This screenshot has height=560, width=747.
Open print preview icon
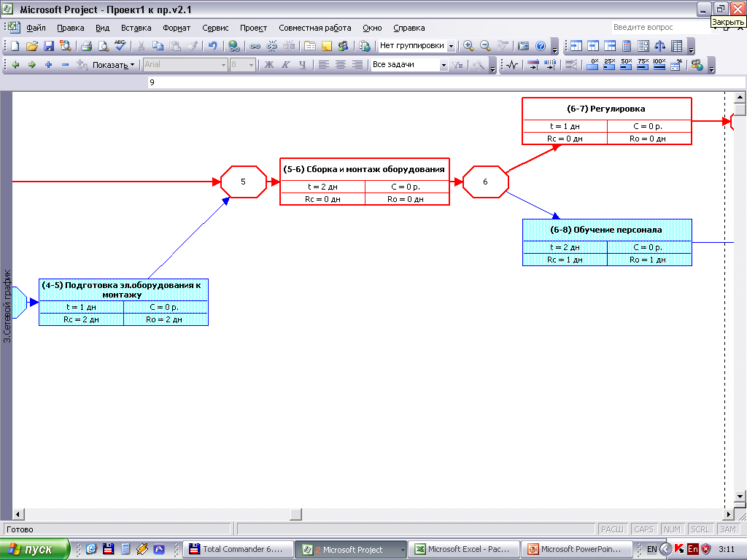(103, 46)
